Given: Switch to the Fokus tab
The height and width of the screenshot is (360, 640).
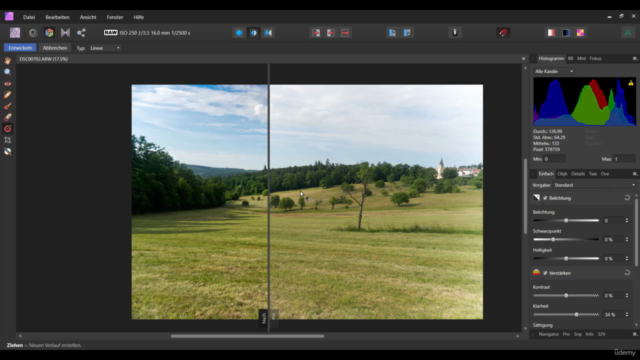Looking at the screenshot, I should coord(595,59).
